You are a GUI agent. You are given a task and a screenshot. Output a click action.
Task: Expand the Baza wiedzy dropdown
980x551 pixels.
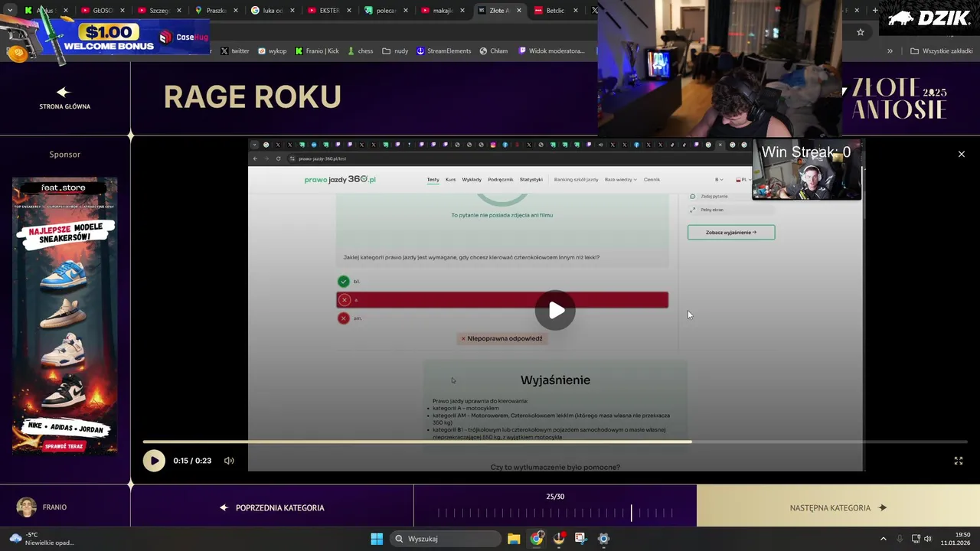point(621,180)
